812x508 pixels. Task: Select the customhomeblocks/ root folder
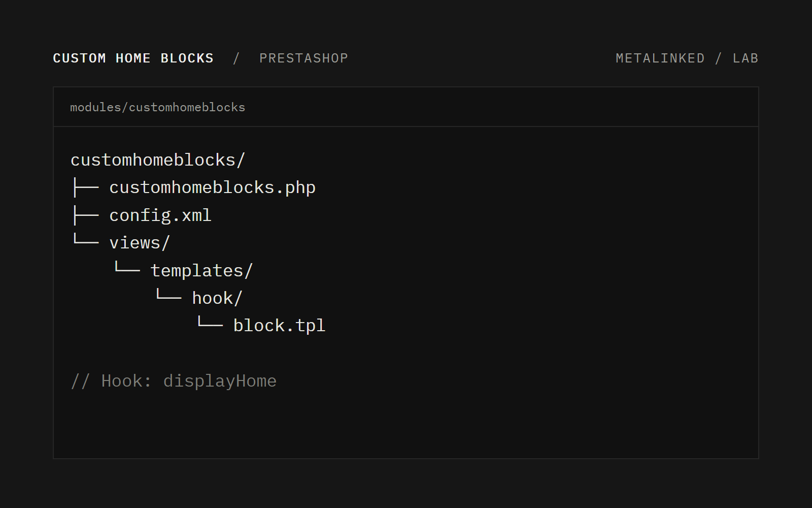158,160
